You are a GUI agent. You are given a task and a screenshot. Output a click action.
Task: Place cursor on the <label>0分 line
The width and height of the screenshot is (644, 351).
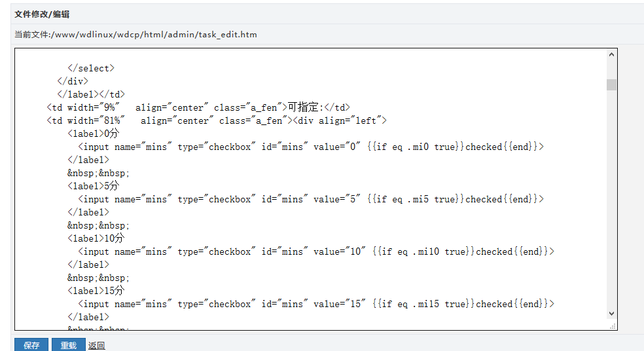pyautogui.click(x=93, y=134)
